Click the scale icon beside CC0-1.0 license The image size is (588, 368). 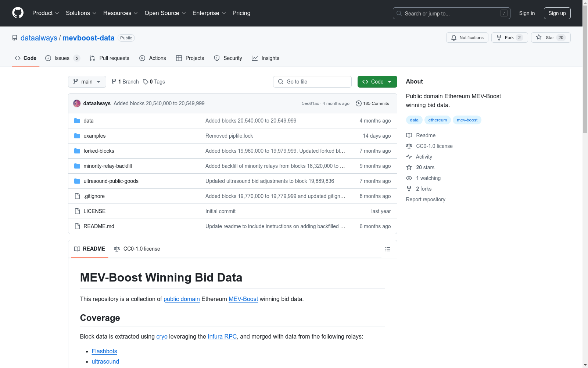tap(409, 146)
